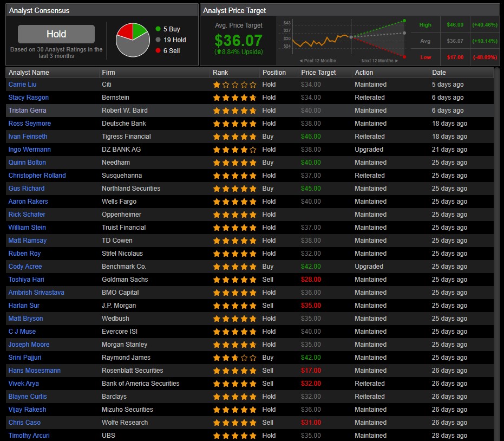Click Hans Mosesmann's $17.00 price target
504x441 pixels.
pos(311,370)
